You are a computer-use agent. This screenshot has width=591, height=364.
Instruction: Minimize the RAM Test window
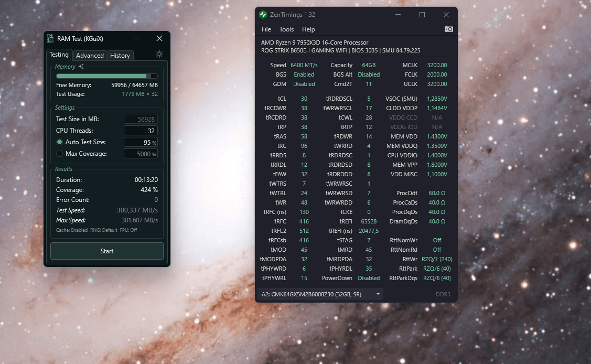coord(136,38)
